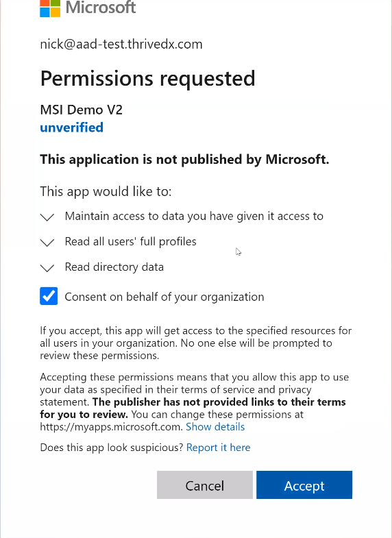Click the myapps.microsoft.com URL text
Screen dimensions: 392x538
tap(111, 427)
